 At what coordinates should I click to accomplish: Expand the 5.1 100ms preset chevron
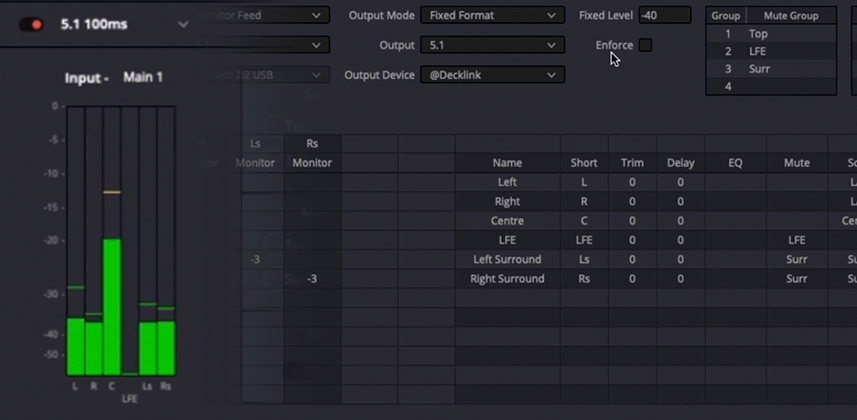(183, 25)
